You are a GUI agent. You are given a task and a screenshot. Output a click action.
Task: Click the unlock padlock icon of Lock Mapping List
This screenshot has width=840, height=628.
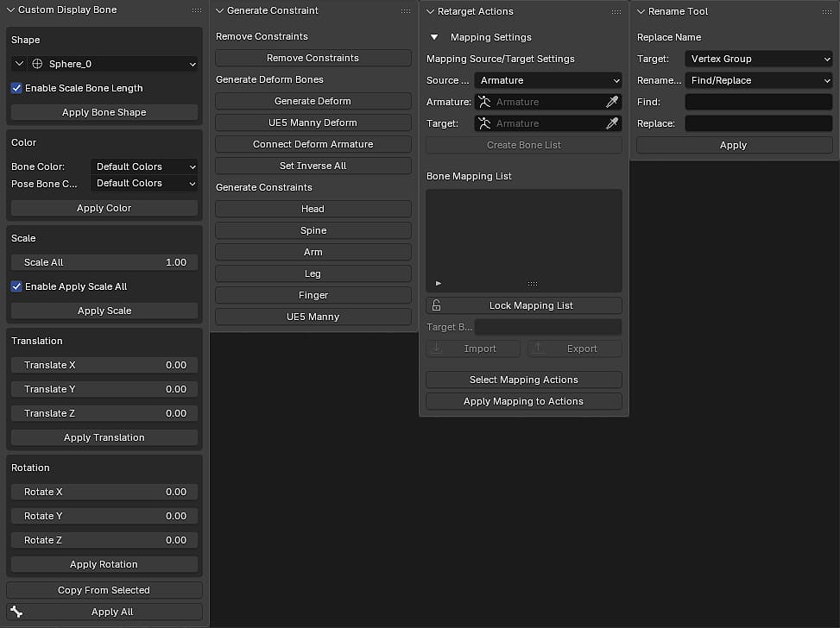click(437, 305)
